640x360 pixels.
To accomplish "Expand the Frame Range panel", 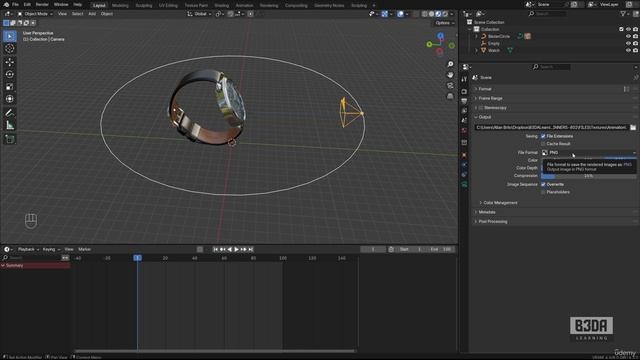I will (x=490, y=98).
